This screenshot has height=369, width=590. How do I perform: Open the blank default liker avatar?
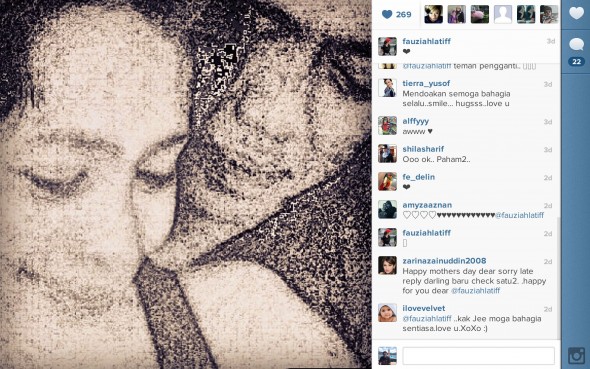(503, 14)
